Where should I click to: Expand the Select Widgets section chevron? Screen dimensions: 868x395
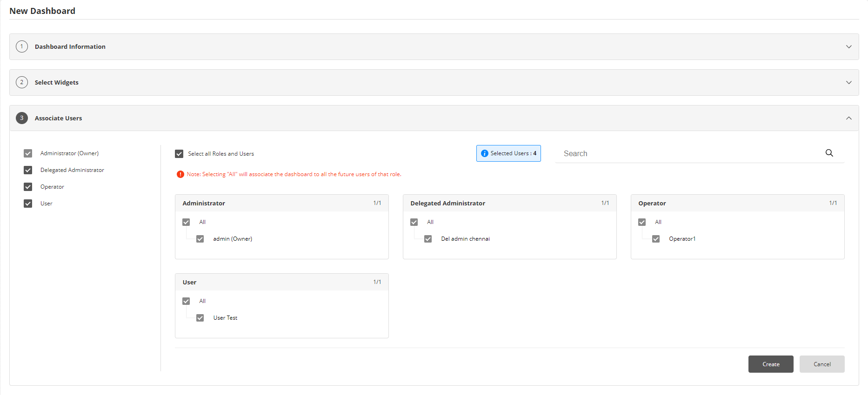848,82
